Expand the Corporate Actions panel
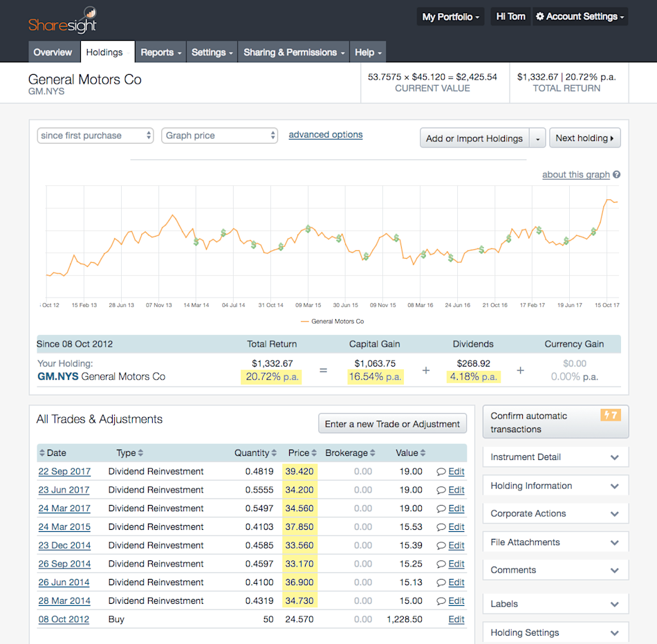The width and height of the screenshot is (657, 644). (555, 514)
